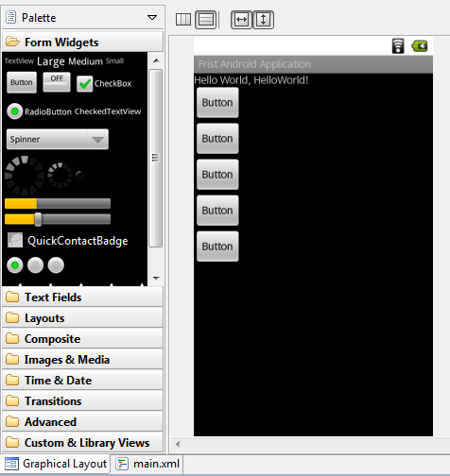
Task: Select the large progress spinner widget
Action: tap(25, 175)
